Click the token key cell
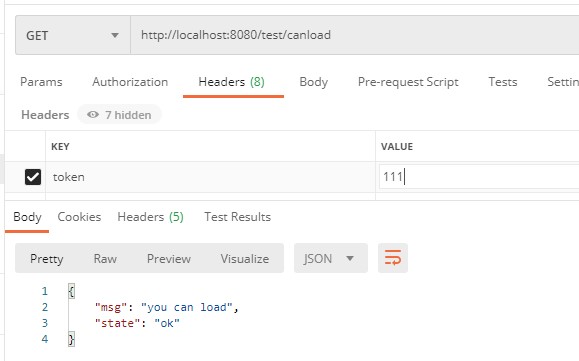 [x=210, y=177]
